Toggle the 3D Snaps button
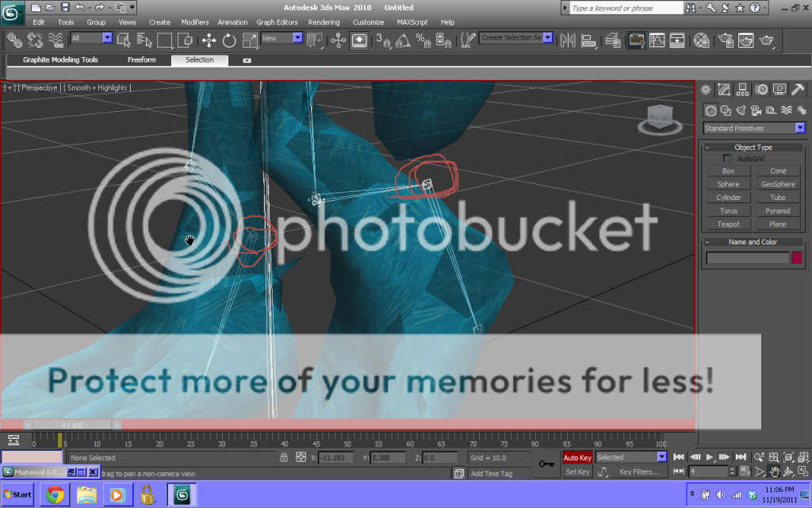The height and width of the screenshot is (508, 812). [x=383, y=40]
